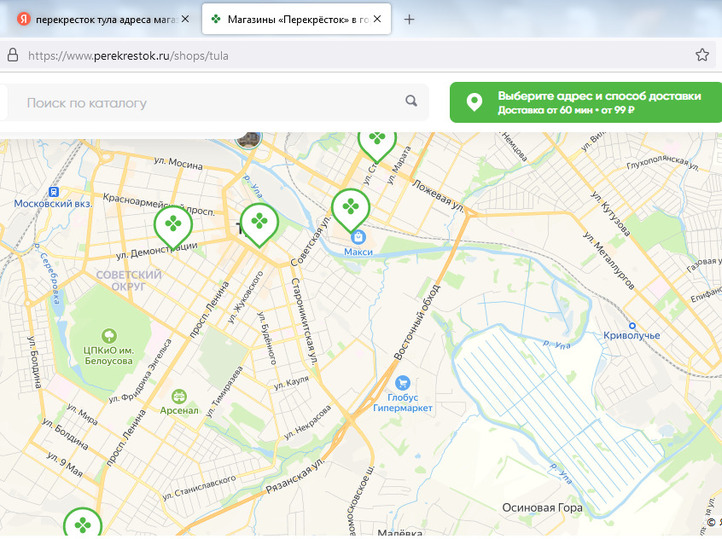This screenshot has width=722, height=539.
Task: Close the Yandex search tab
Action: click(185, 19)
